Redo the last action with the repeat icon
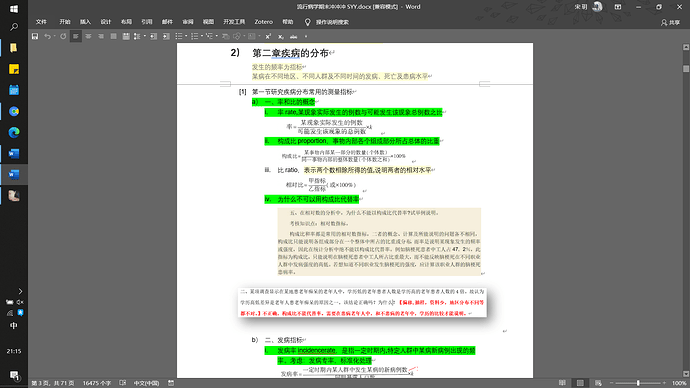 point(63,37)
